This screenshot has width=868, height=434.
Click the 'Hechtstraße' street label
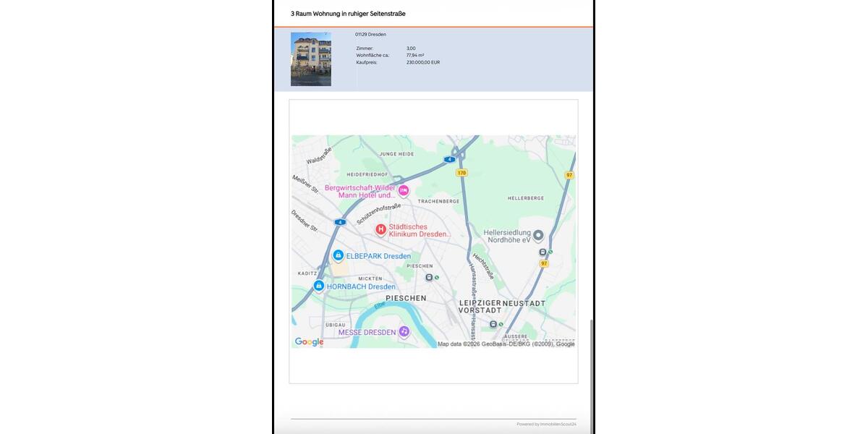pos(483,266)
